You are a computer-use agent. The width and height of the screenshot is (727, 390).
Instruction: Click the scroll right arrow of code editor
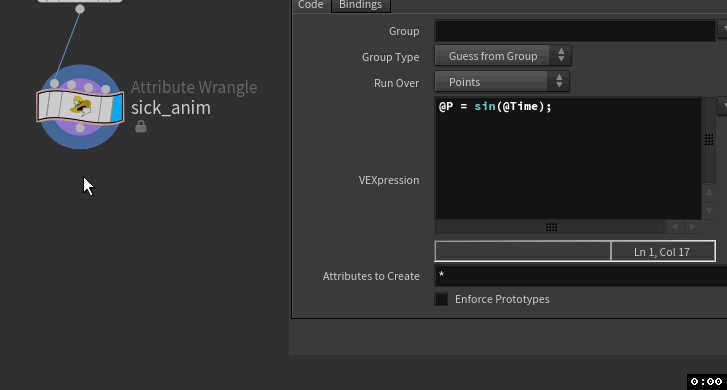(x=692, y=227)
